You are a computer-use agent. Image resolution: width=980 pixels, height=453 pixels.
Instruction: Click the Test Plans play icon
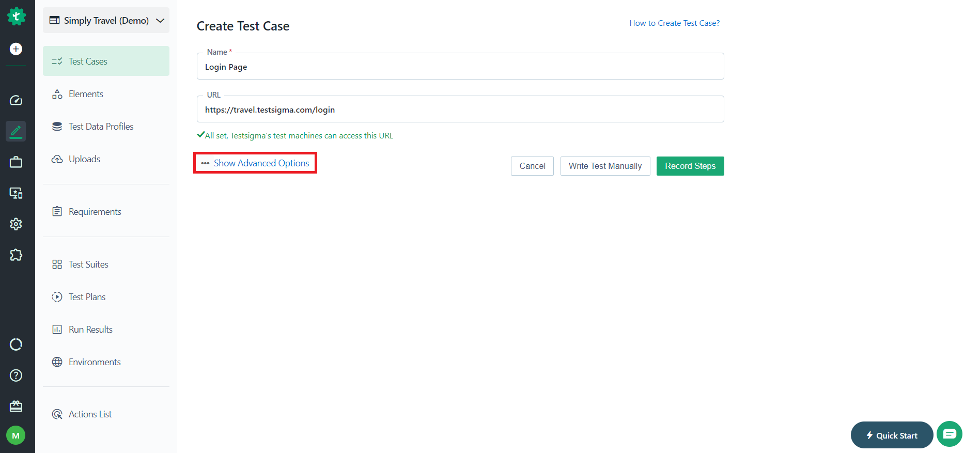[x=57, y=297]
